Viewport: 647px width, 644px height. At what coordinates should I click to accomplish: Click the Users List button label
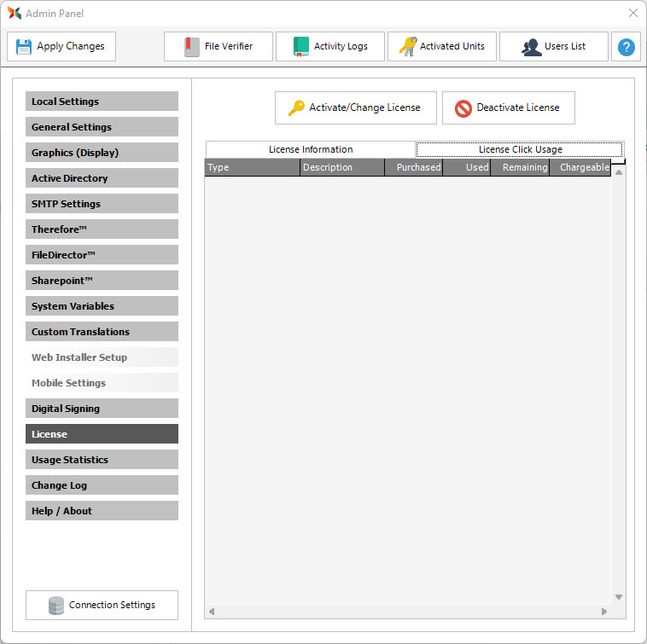(565, 46)
